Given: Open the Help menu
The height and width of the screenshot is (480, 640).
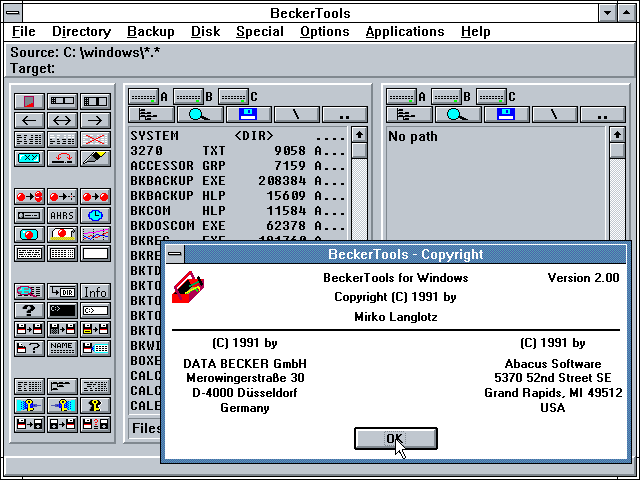Looking at the screenshot, I should (x=476, y=32).
